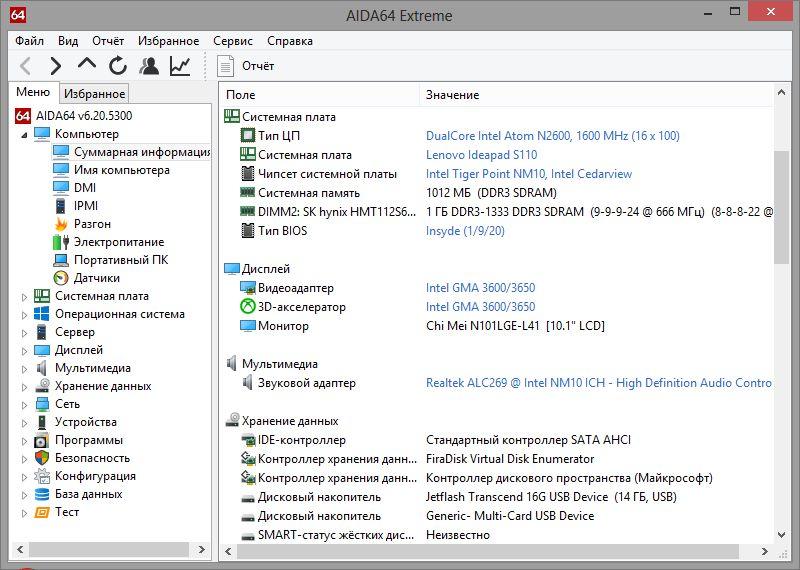800x570 pixels.
Task: Click the network icon for Сеть
Action: [42, 404]
